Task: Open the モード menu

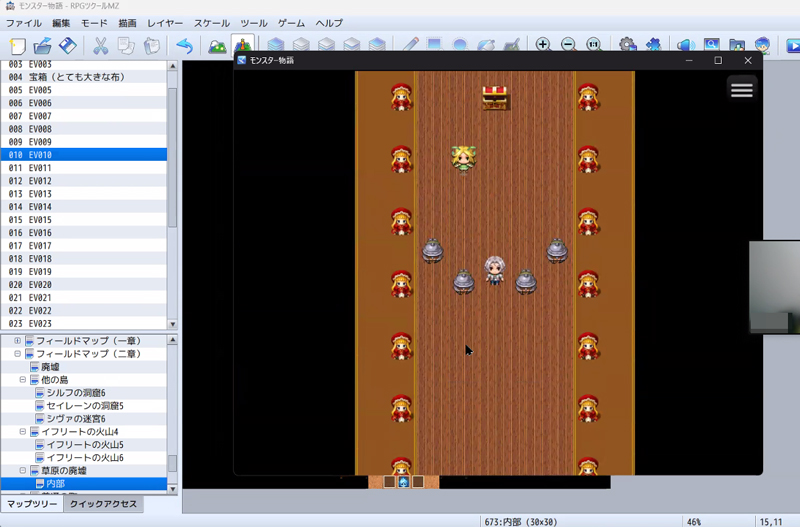Action: (x=94, y=23)
